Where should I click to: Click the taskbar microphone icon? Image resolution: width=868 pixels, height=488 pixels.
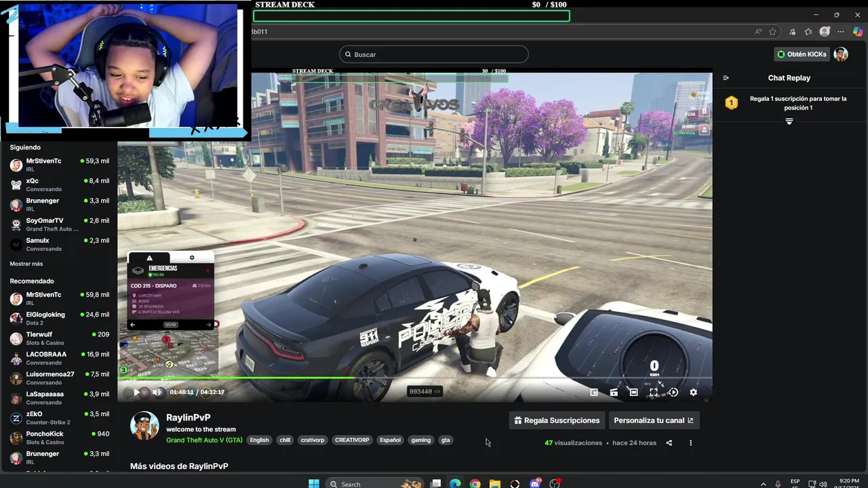tap(778, 483)
